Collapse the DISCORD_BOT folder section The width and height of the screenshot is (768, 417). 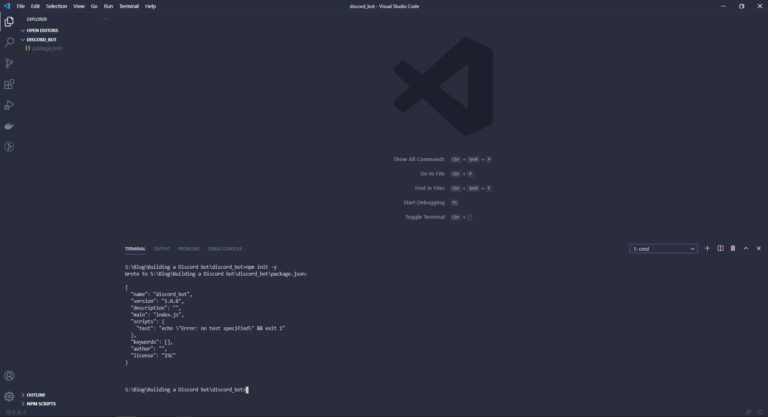click(41, 39)
